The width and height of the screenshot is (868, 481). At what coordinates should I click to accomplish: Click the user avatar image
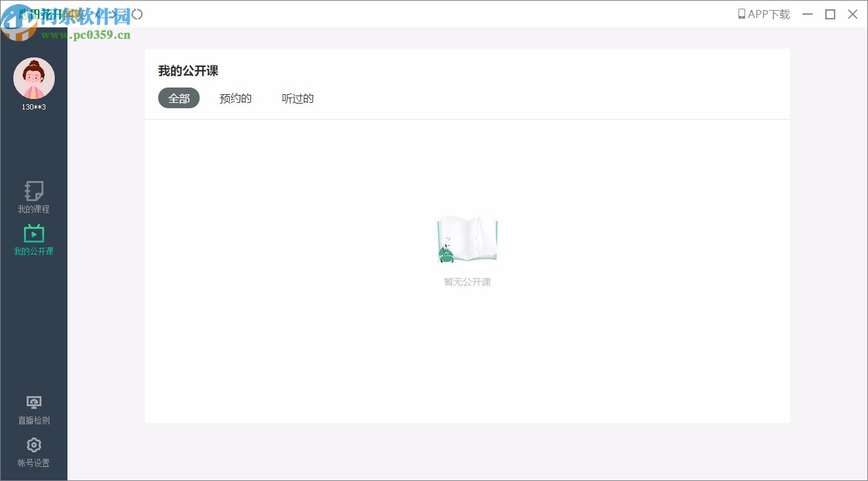(33, 77)
